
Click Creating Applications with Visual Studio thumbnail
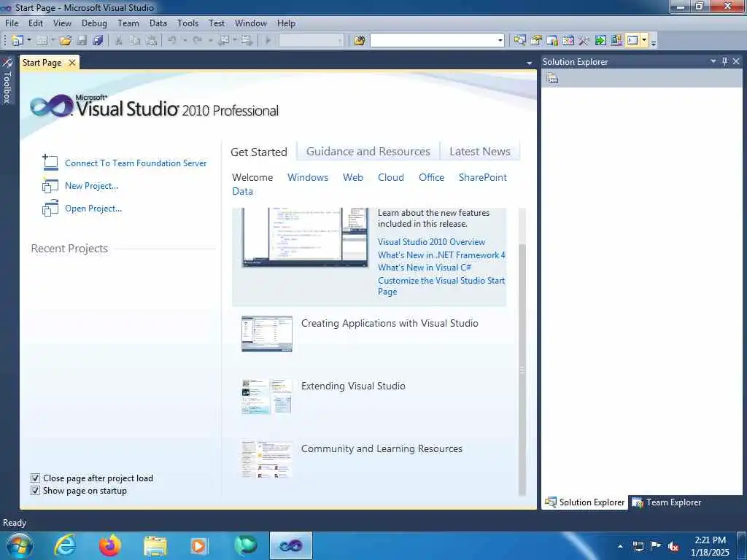(x=267, y=334)
